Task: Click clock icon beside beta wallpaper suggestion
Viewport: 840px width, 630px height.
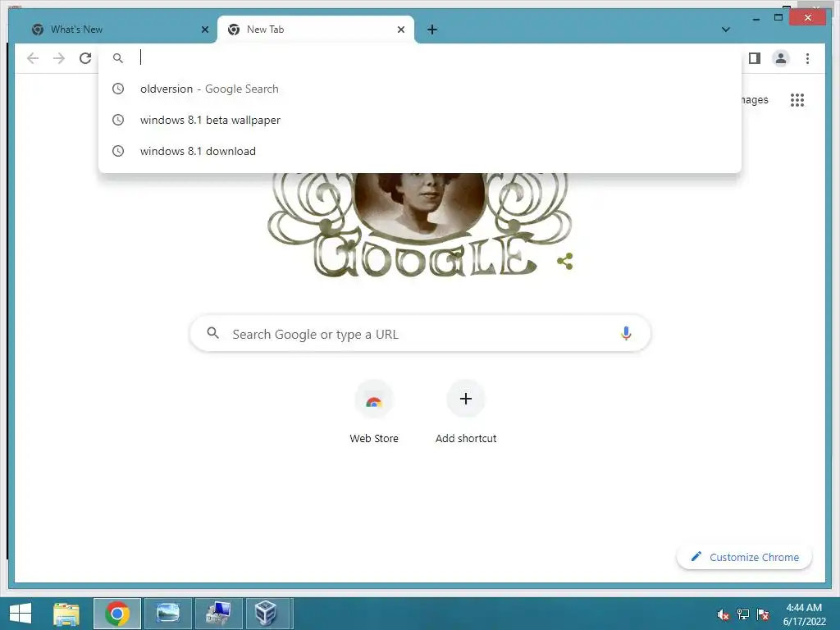Action: (x=118, y=120)
